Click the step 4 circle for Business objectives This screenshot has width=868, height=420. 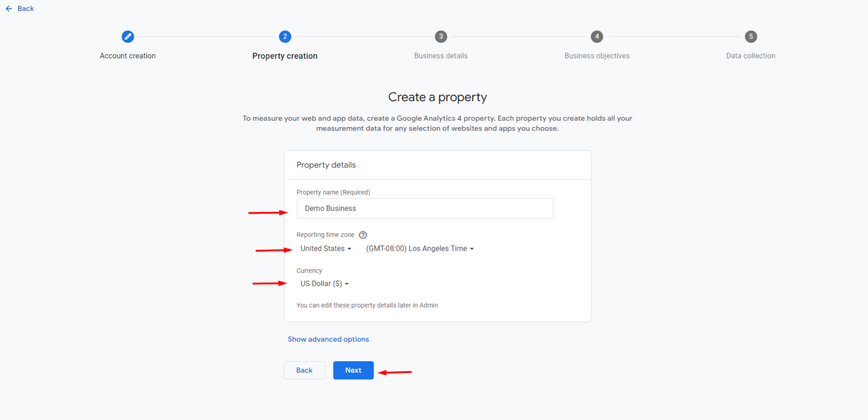(x=597, y=36)
